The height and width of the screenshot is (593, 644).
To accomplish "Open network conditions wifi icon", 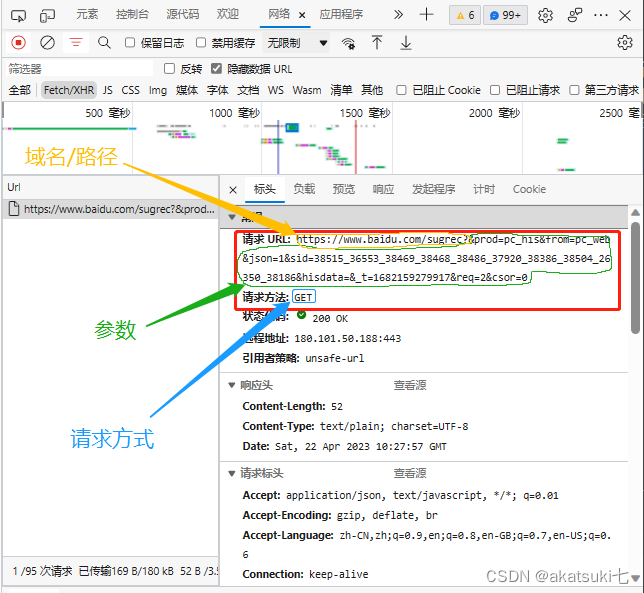I will pos(348,43).
